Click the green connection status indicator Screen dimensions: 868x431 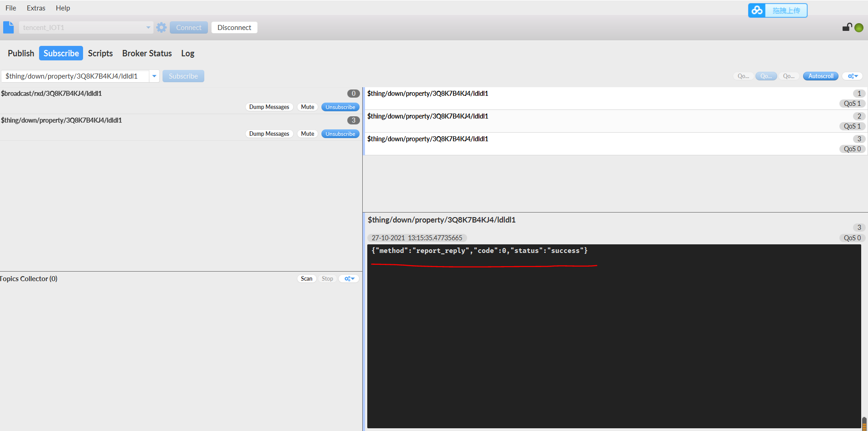859,28
